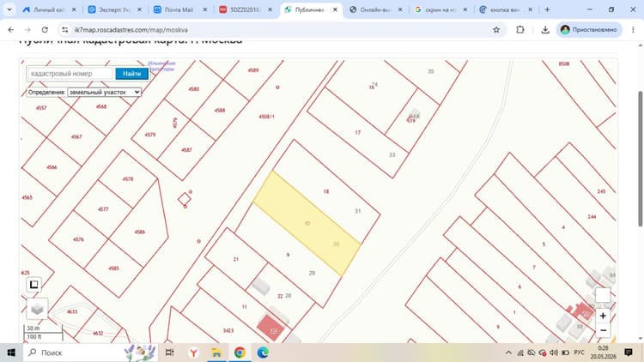Switch to the Личный каб tab
The width and height of the screenshot is (644, 362).
click(x=49, y=9)
